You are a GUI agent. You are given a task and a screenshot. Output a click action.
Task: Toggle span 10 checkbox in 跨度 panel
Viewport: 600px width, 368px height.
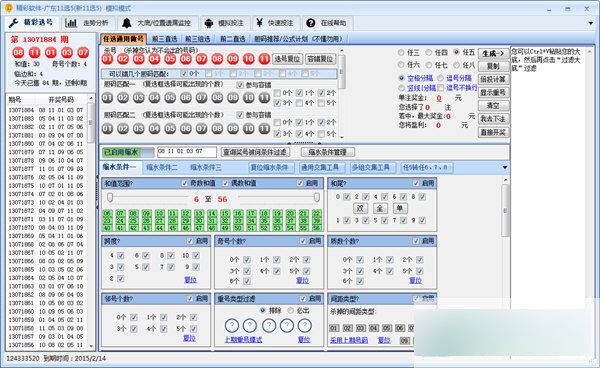196,256
